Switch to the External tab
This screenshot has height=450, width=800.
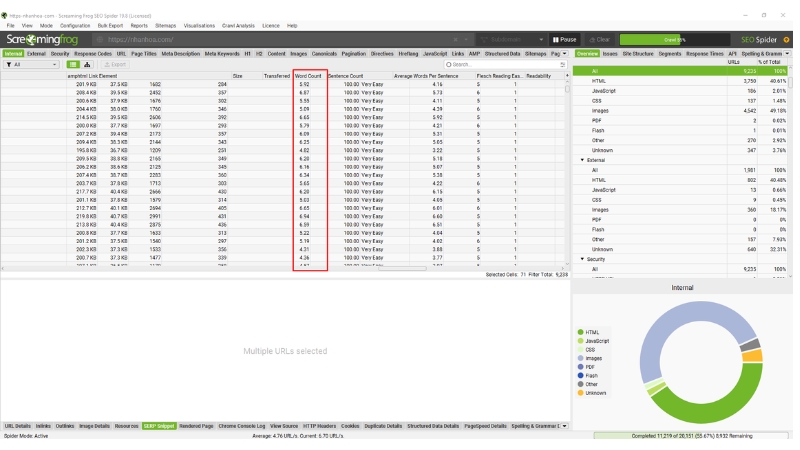click(36, 54)
